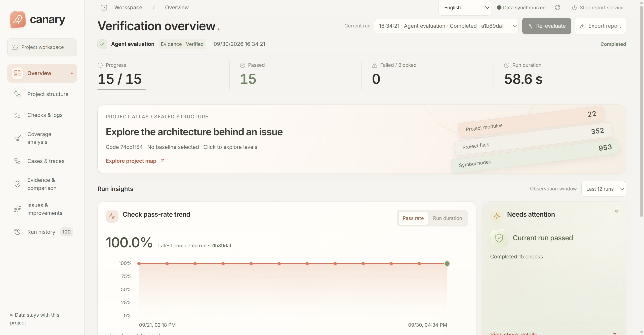
Task: Navigate to Run history
Action: pyautogui.click(x=42, y=232)
